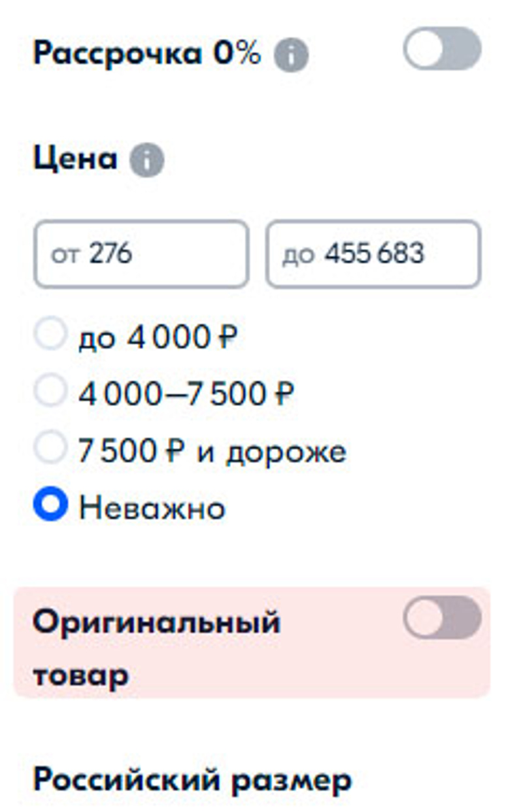Click the Цена section heading
Viewport: 523px width, 812px height.
pos(75,158)
